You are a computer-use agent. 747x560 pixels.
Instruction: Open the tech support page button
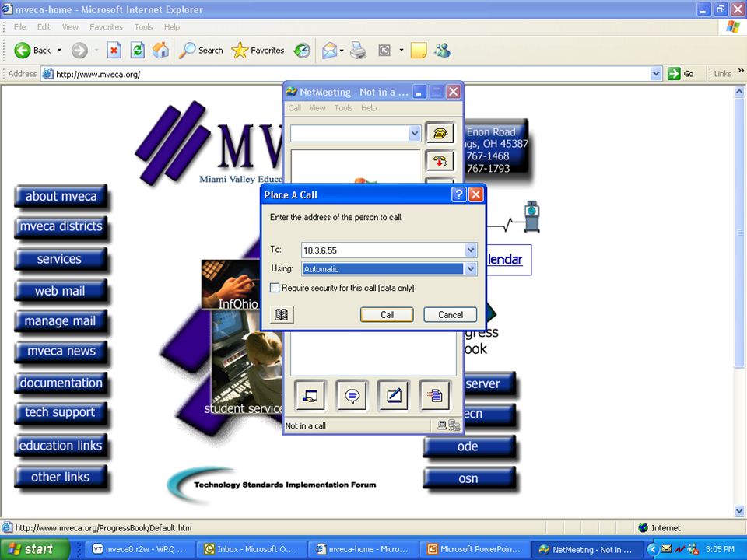61,412
